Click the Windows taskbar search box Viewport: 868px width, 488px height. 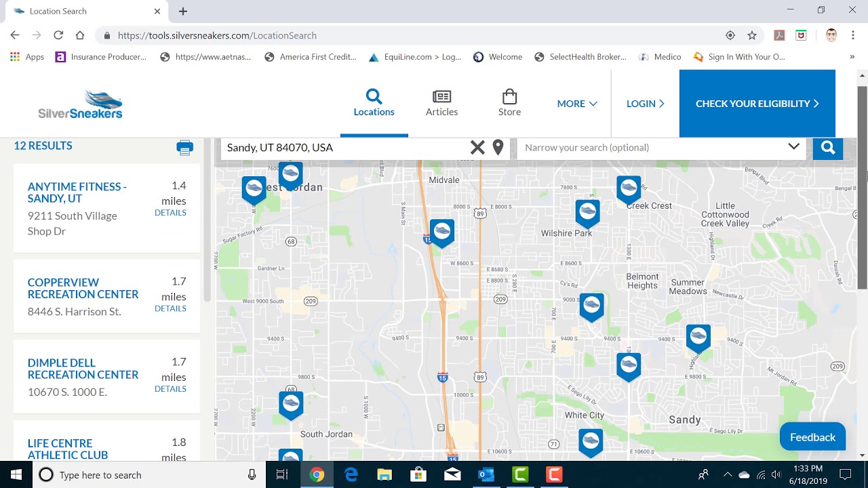pos(149,474)
